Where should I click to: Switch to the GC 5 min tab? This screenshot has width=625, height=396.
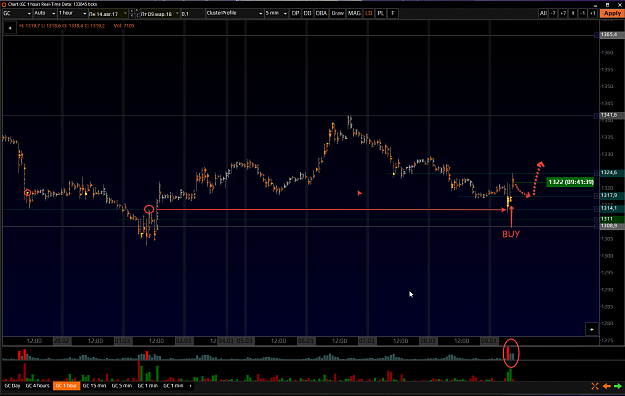(x=122, y=386)
